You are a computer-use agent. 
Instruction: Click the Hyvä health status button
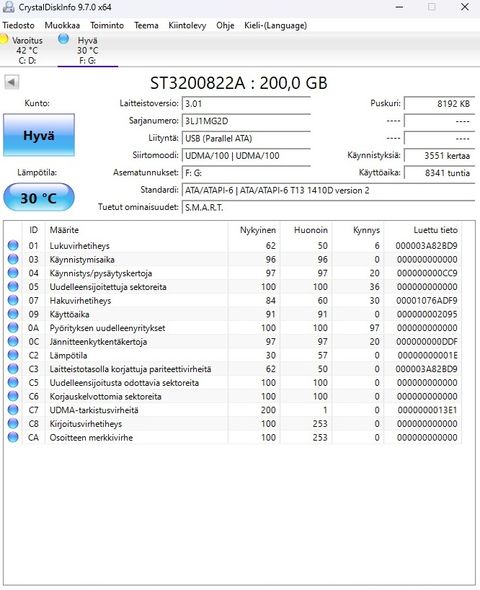click(x=39, y=135)
